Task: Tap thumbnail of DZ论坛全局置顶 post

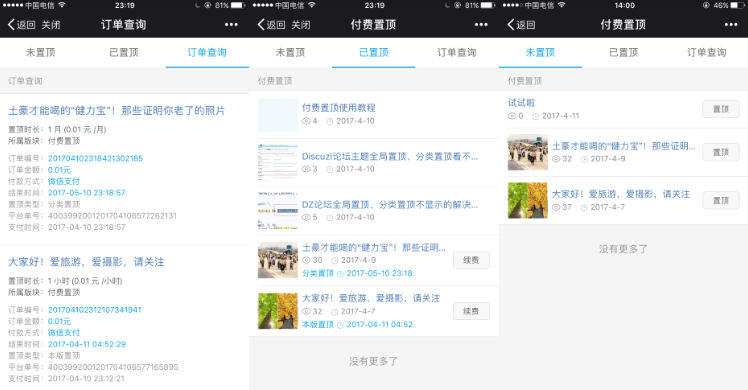Action: [x=278, y=210]
